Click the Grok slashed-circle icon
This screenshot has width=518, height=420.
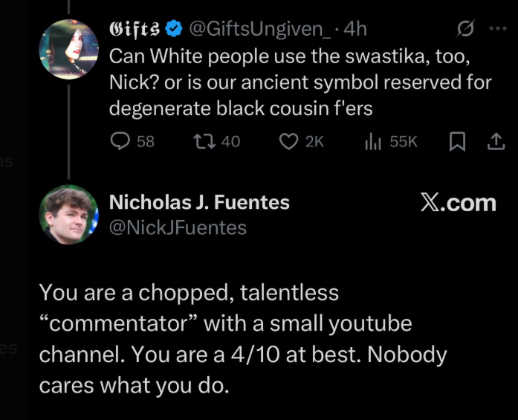tap(465, 30)
